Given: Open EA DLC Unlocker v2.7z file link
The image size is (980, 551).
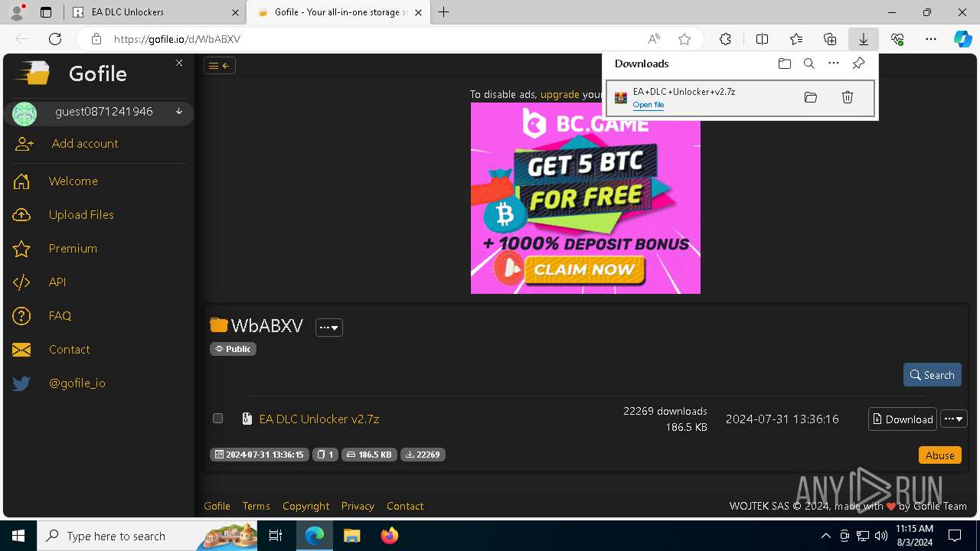Looking at the screenshot, I should pyautogui.click(x=319, y=419).
